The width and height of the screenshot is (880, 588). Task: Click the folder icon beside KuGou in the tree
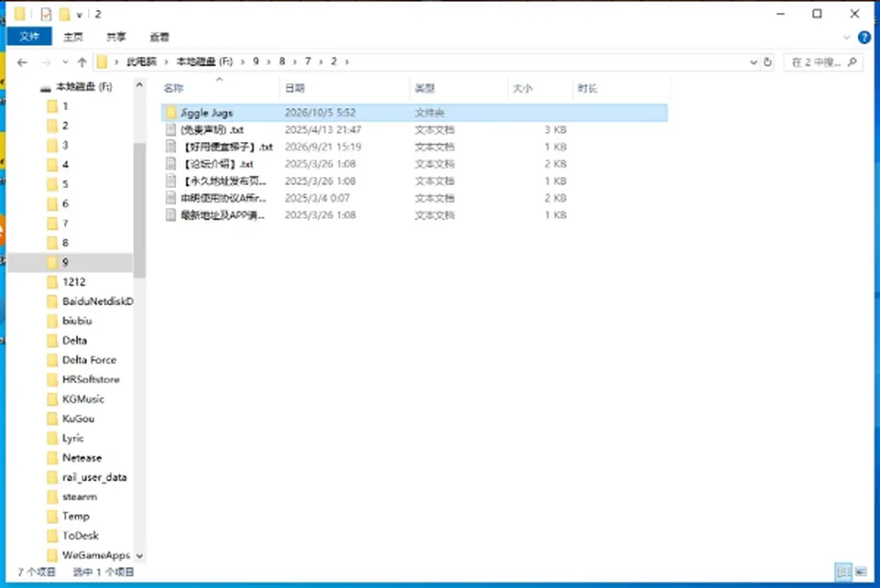click(52, 419)
